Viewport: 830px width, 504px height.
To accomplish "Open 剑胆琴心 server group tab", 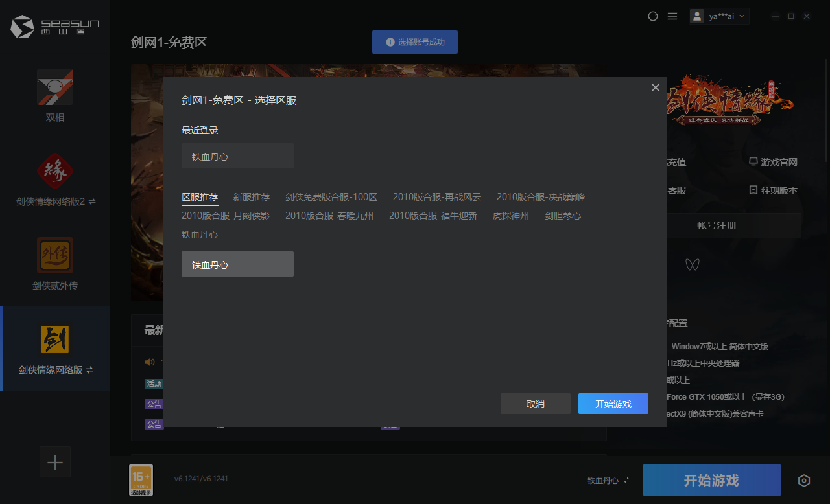I will tap(563, 216).
